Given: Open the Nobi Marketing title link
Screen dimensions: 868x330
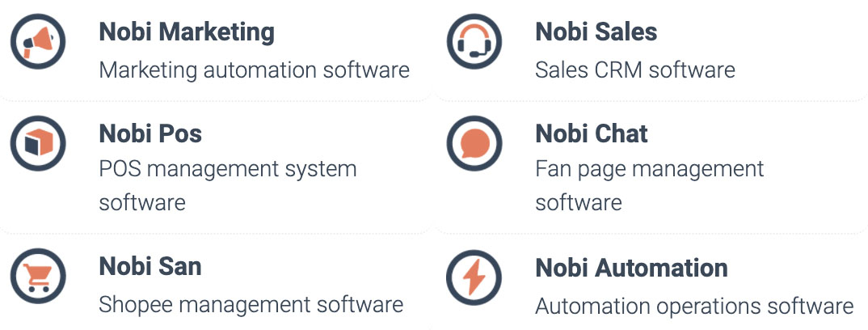Looking at the screenshot, I should 187,32.
